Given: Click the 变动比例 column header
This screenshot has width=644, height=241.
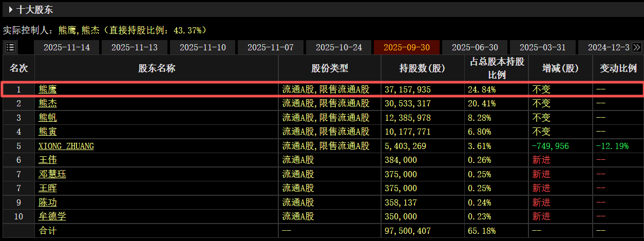Looking at the screenshot, I should click(x=618, y=68).
